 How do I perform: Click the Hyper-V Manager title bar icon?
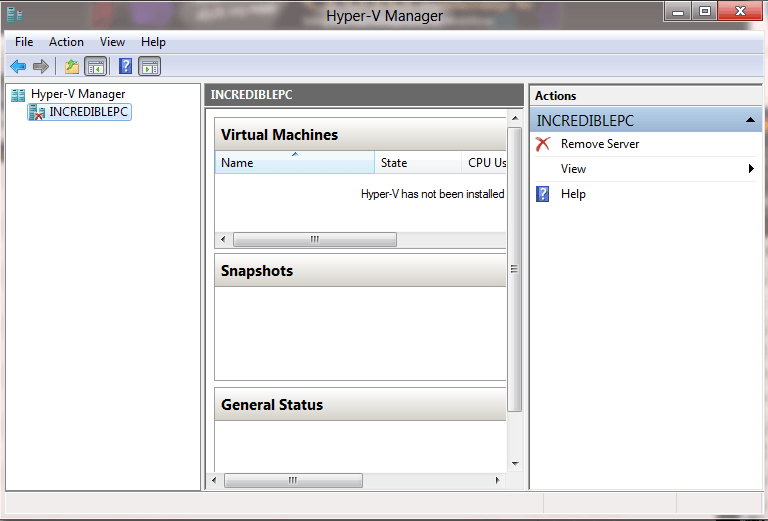[15, 15]
